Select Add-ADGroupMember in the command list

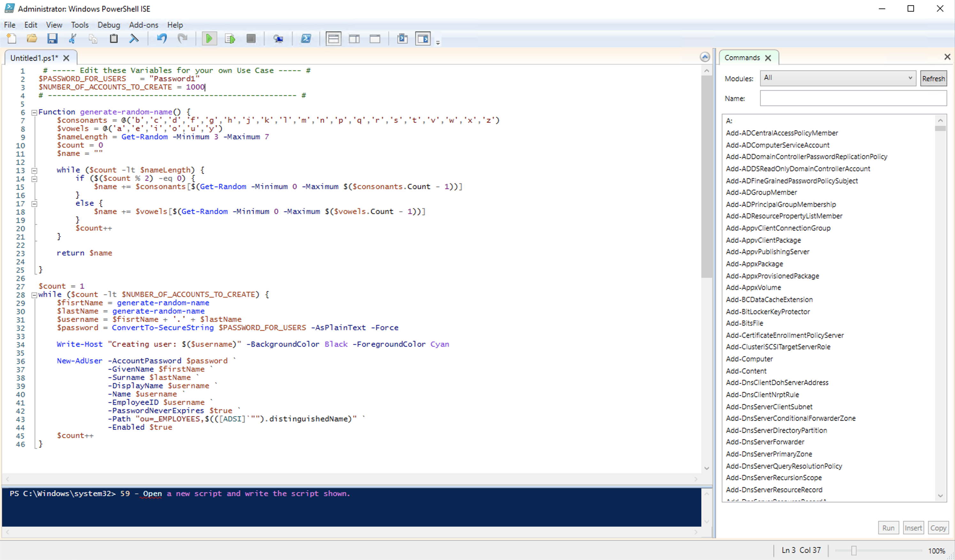coord(761,193)
